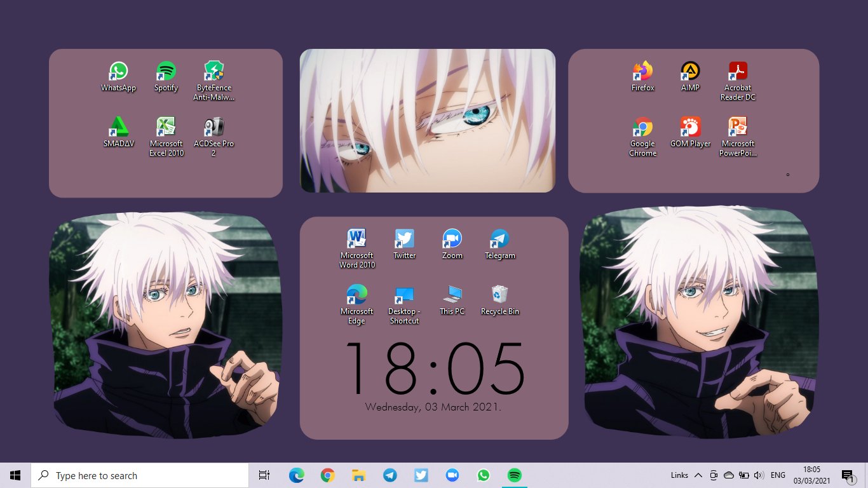Select the SMADAV desktop icon
Viewport: 868px width, 488px height.
pos(118,132)
